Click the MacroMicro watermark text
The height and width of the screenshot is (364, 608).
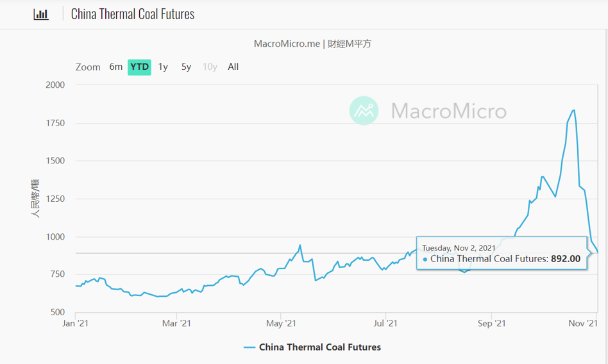coord(448,112)
